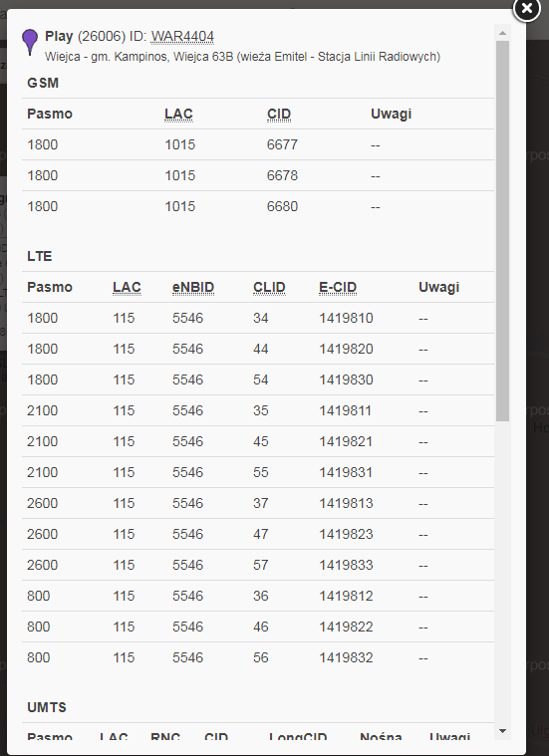Select LTE row with E-CID 1419831
This screenshot has height=756, width=549.
click(258, 472)
